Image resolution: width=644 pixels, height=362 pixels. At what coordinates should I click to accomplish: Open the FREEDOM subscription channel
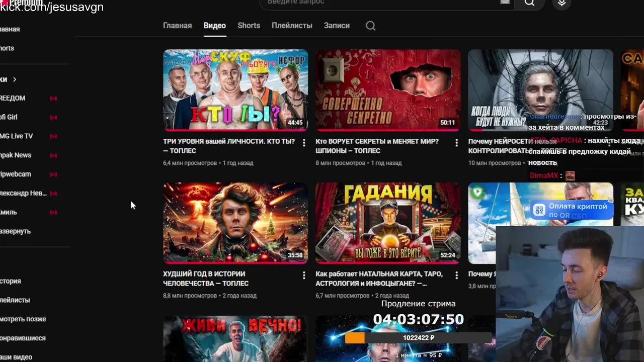(13, 98)
